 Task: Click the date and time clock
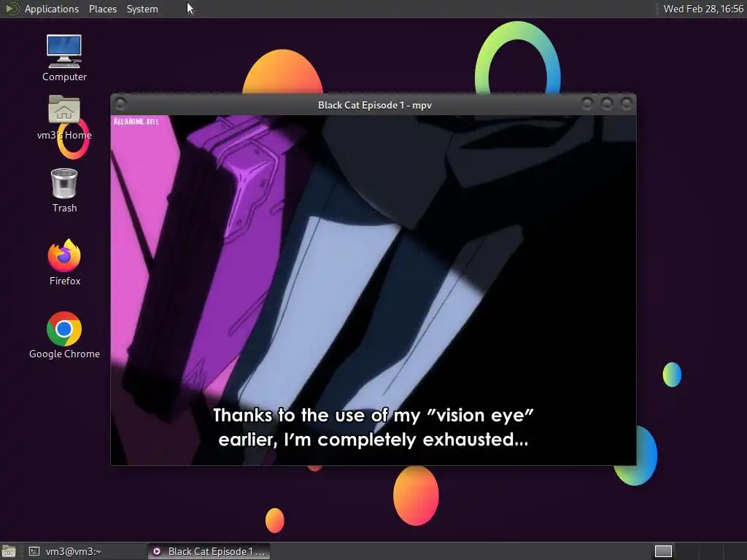[x=703, y=9]
